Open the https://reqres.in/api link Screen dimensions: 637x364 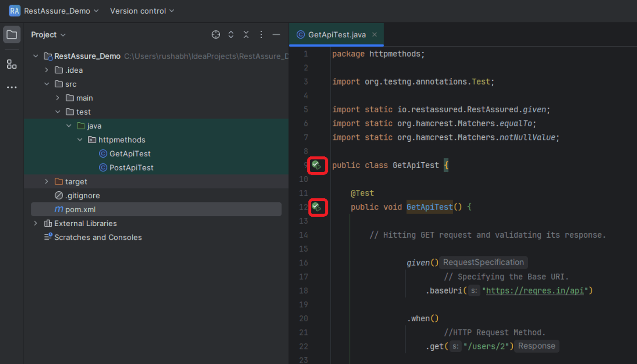click(535, 291)
